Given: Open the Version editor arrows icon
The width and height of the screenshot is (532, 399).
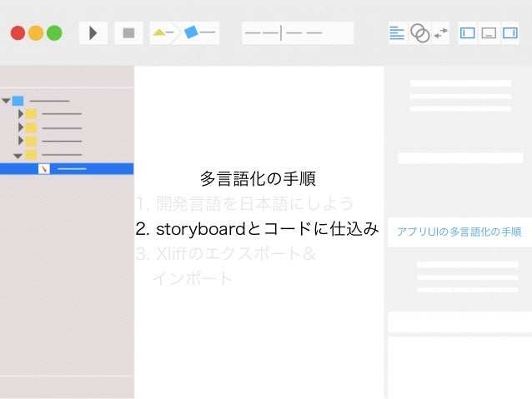Looking at the screenshot, I should [x=440, y=32].
